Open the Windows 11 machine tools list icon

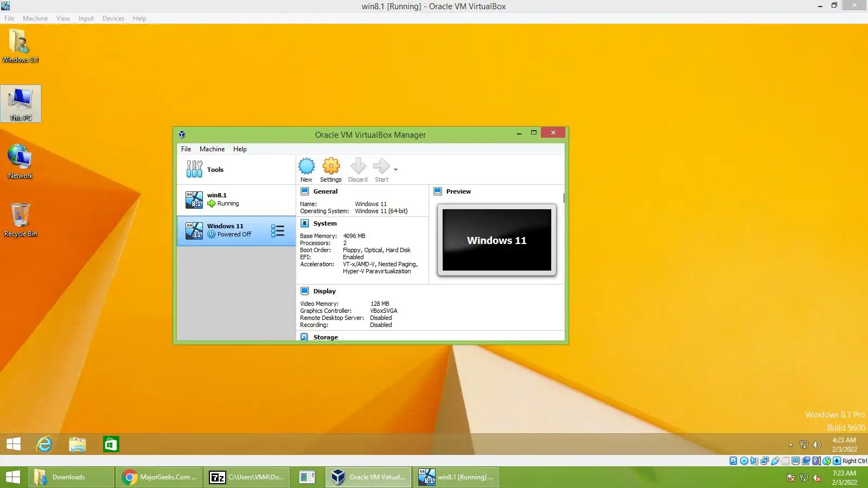point(278,231)
